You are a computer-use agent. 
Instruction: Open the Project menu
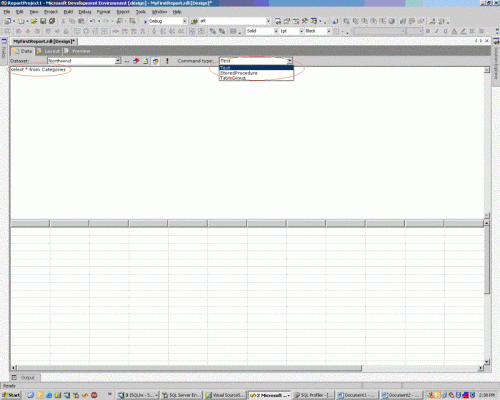tap(51, 12)
